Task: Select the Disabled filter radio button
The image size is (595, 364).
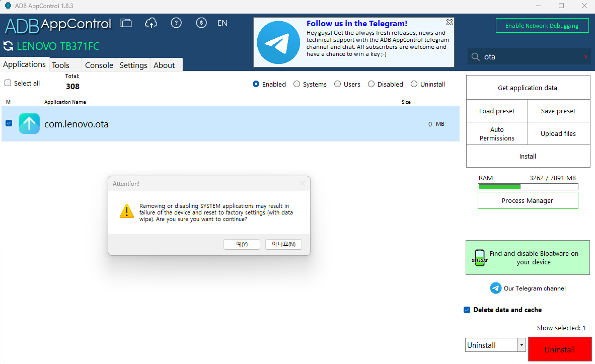Action: coord(371,84)
